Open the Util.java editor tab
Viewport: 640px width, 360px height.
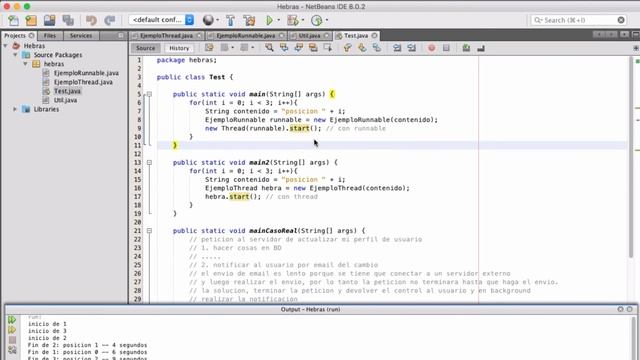309,36
